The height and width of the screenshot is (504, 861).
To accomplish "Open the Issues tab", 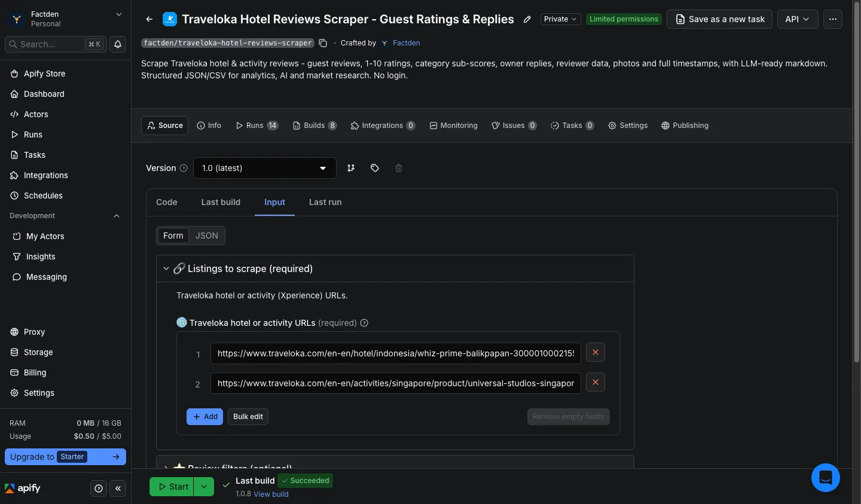I will point(514,126).
